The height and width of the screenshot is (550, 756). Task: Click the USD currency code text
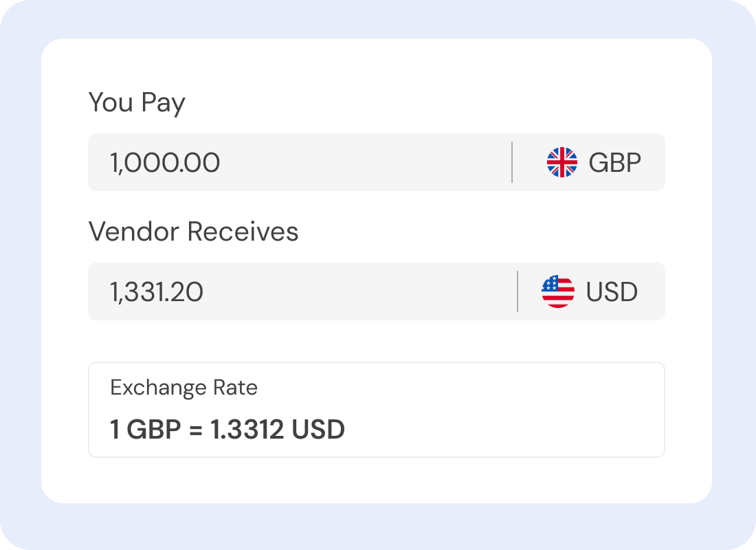612,291
